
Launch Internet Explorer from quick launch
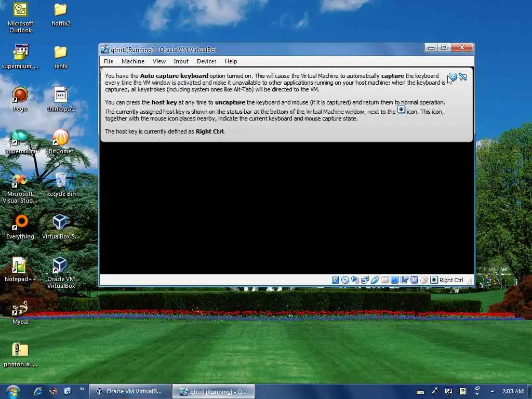(x=37, y=391)
